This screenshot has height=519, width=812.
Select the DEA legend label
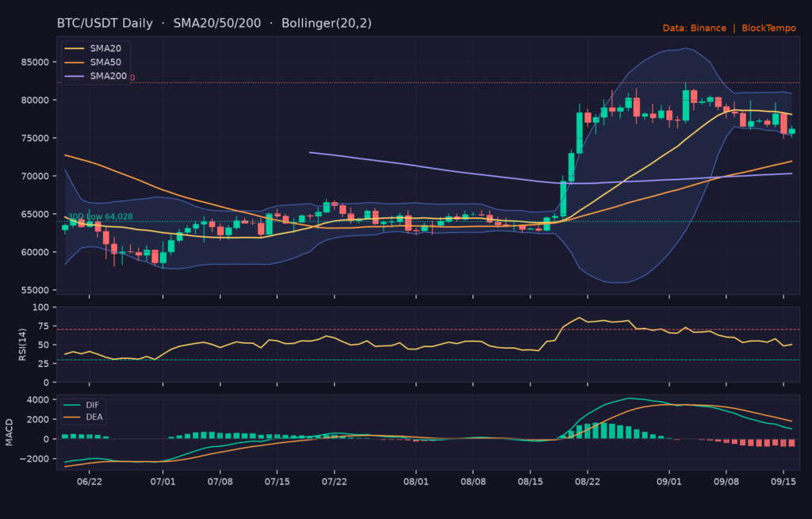click(94, 417)
